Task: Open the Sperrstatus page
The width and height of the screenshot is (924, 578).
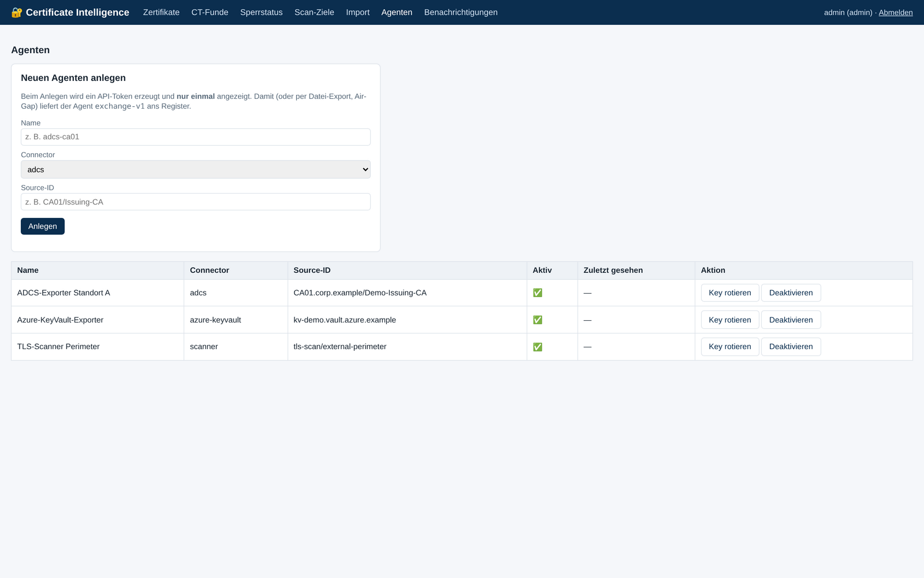Action: 261,12
